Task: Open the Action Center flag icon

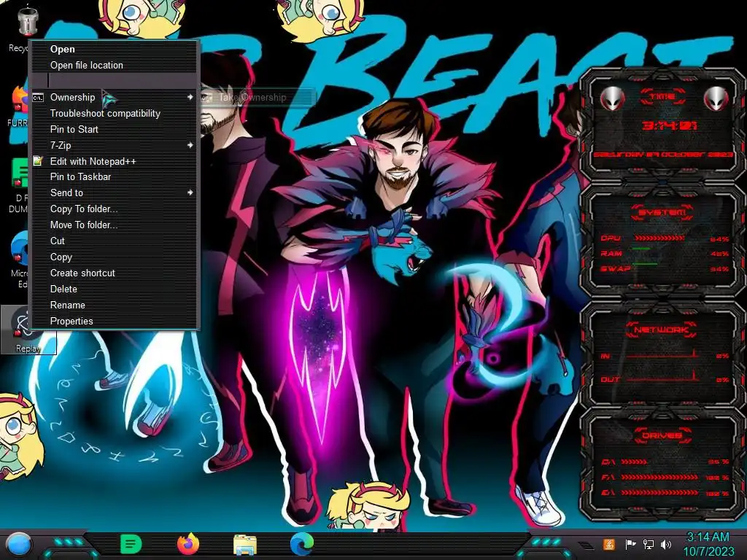Action: click(x=630, y=544)
